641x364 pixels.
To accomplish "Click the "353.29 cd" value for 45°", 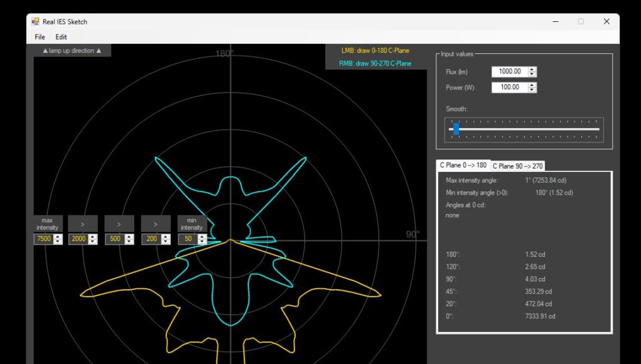I will point(539,292).
